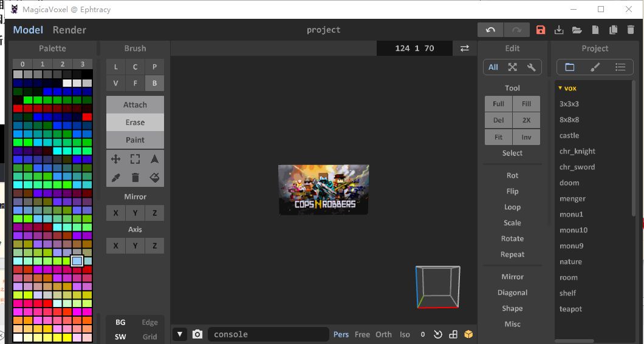Viewport: 644px width, 344px height.
Task: Click the reset camera rotation icon
Action: [438, 334]
